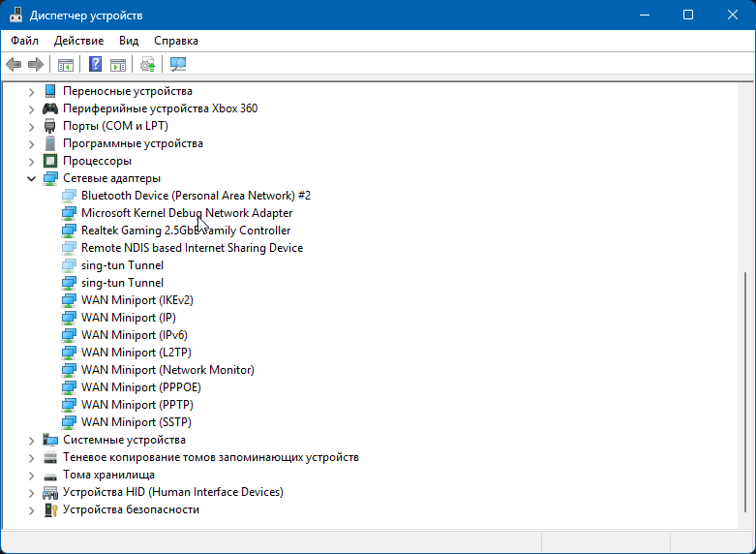This screenshot has height=554, width=756.
Task: Minimize the Device Manager window
Action: [x=645, y=15]
